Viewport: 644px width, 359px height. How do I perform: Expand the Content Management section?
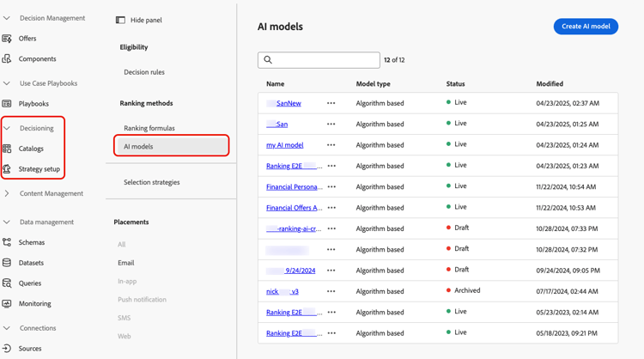tap(7, 193)
